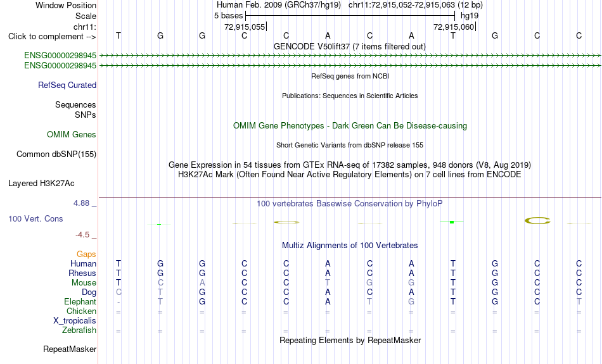This screenshot has width=602, height=364.
Task: Click the Scale track label
Action: 86,16
